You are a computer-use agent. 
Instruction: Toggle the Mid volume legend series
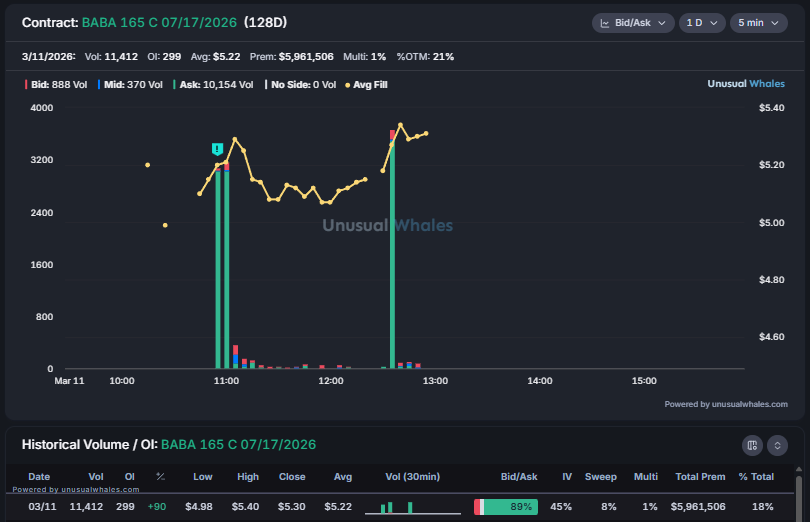[x=130, y=85]
